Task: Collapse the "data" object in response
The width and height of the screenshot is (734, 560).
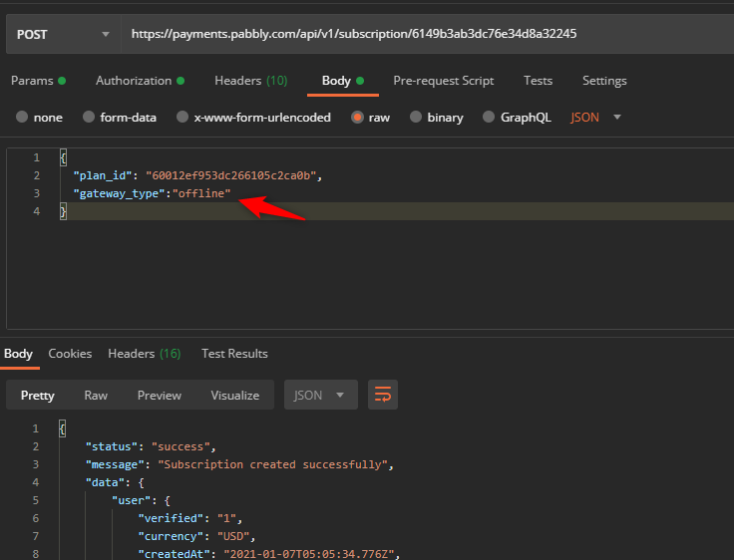Action: click(x=115, y=482)
